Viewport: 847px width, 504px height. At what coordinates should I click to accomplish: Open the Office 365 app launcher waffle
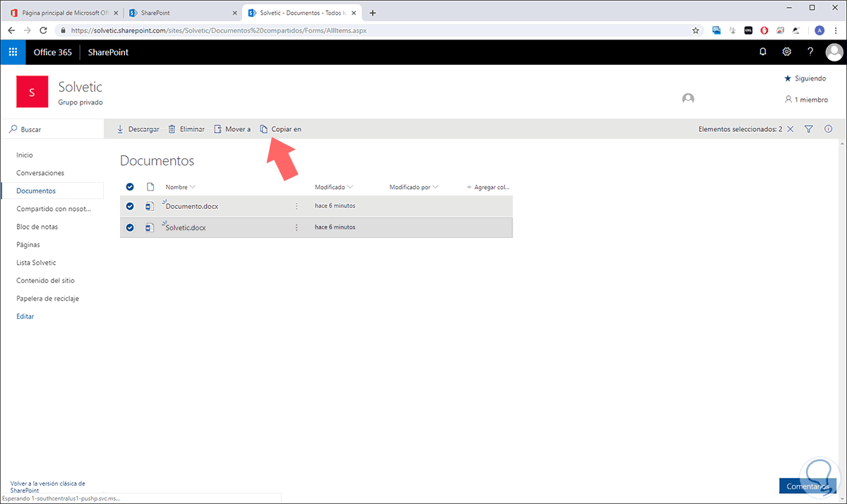click(13, 52)
